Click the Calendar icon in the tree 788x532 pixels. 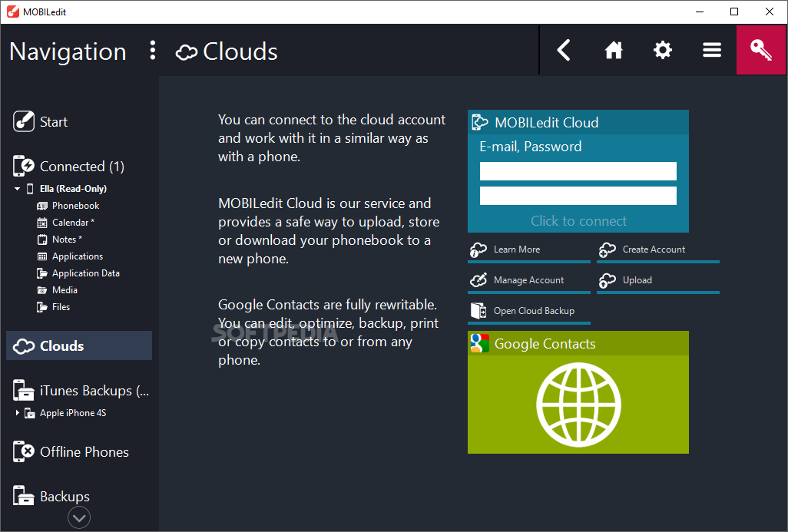click(42, 223)
